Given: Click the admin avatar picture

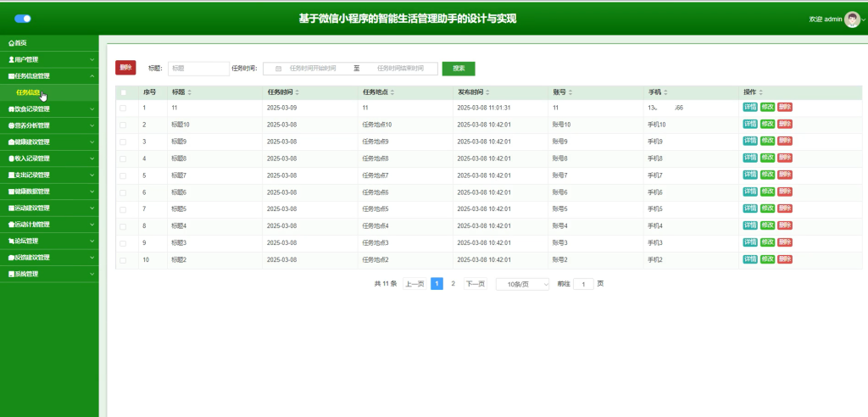Looking at the screenshot, I should [852, 19].
